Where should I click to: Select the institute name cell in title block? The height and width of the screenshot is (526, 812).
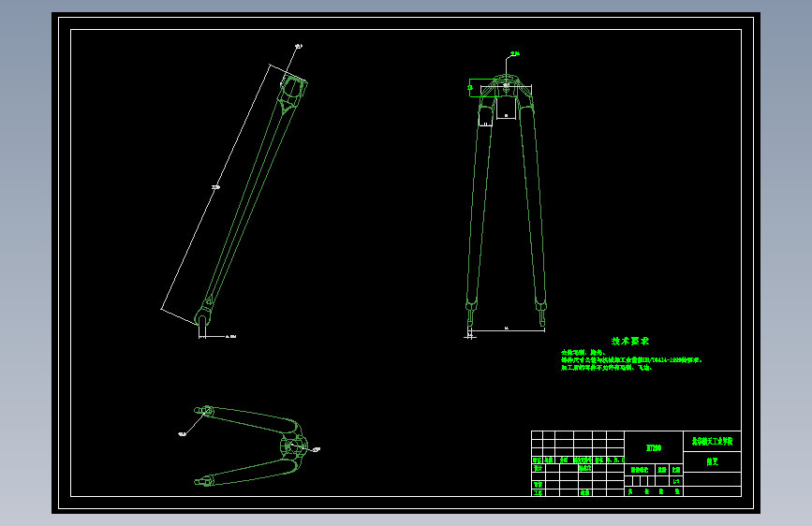click(x=712, y=441)
